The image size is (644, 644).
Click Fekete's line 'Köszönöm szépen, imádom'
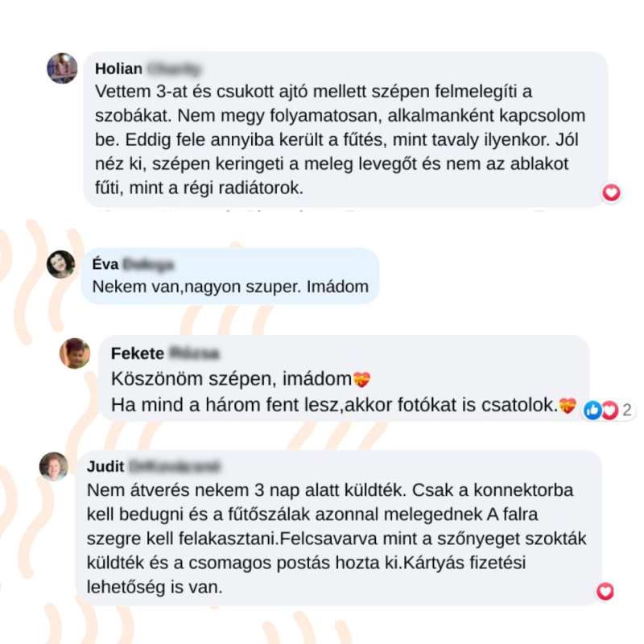tap(231, 378)
